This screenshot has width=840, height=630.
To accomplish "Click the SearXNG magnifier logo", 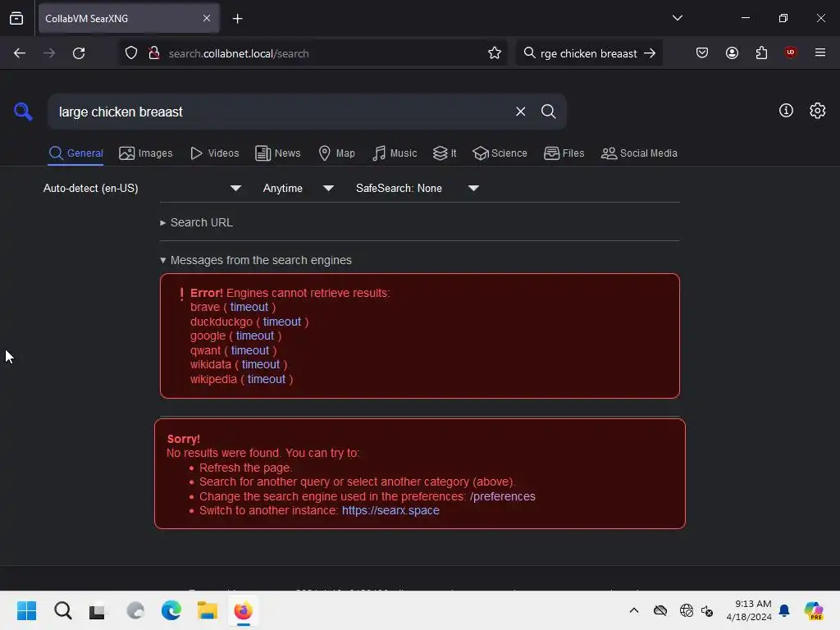I will [23, 112].
